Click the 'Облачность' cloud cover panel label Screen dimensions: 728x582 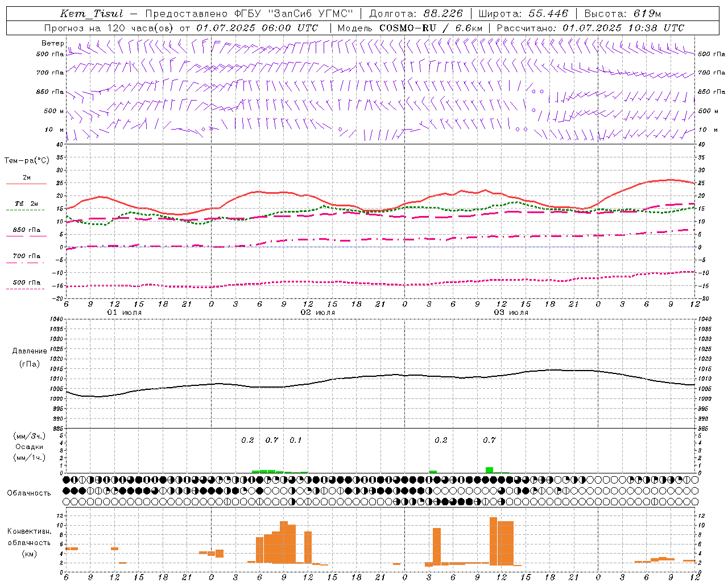coord(29,493)
